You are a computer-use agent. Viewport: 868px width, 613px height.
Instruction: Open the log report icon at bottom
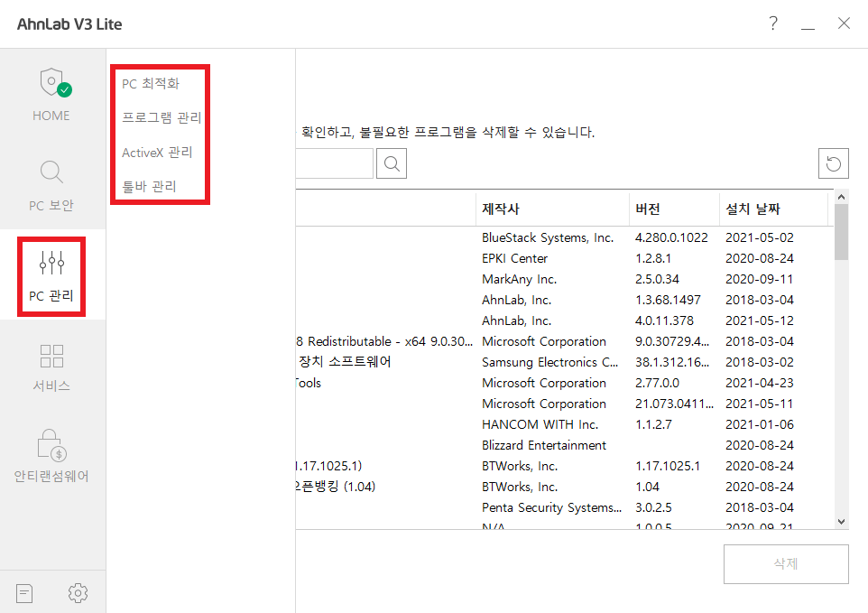coord(24,593)
